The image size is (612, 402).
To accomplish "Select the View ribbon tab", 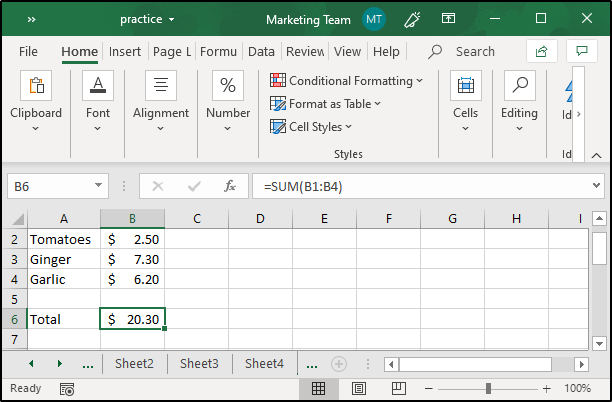I will pyautogui.click(x=347, y=52).
